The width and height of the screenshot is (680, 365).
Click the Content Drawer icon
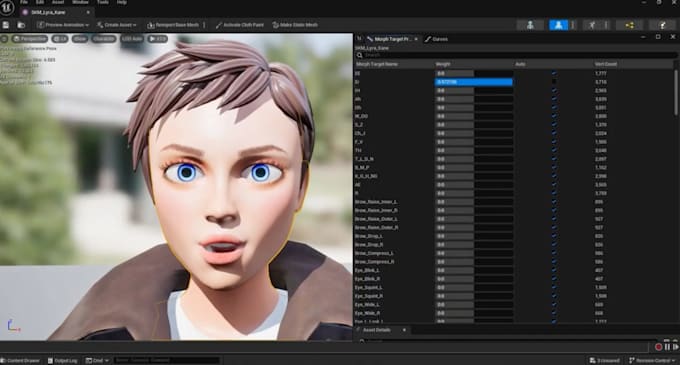click(x=3, y=360)
